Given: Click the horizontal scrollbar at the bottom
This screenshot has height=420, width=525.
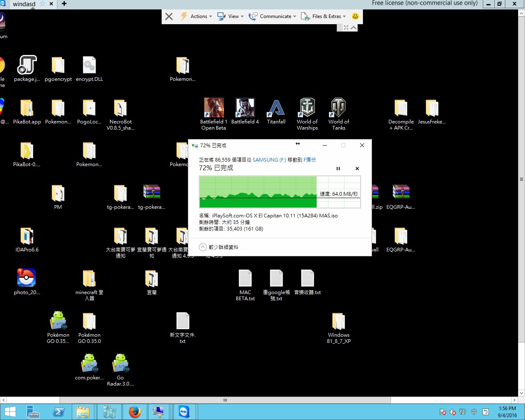Looking at the screenshot, I should (225, 400).
